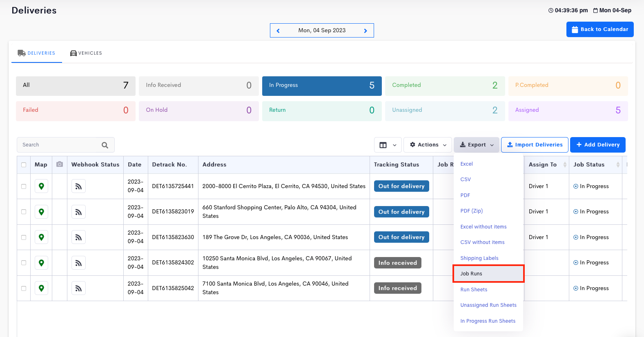The height and width of the screenshot is (337, 644).
Task: Filter by Failed card
Action: point(76,111)
